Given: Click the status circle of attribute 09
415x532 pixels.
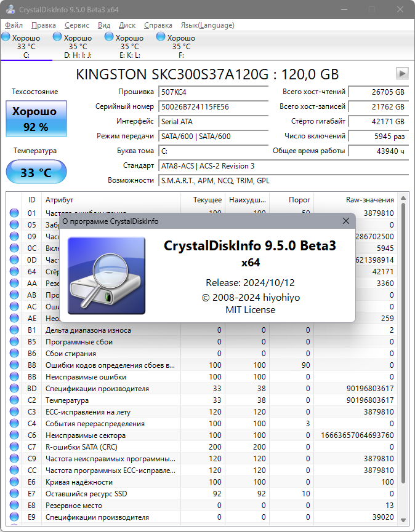Looking at the screenshot, I should tap(14, 237).
